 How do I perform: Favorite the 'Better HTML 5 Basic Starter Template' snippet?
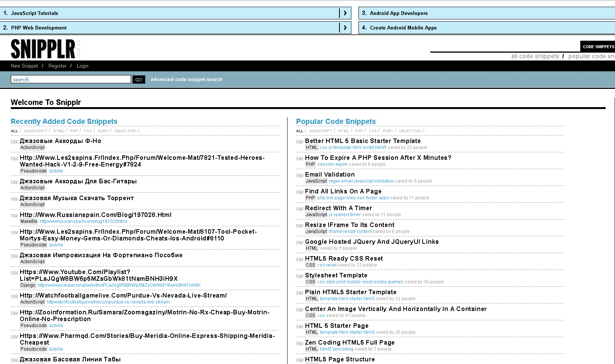point(299,142)
